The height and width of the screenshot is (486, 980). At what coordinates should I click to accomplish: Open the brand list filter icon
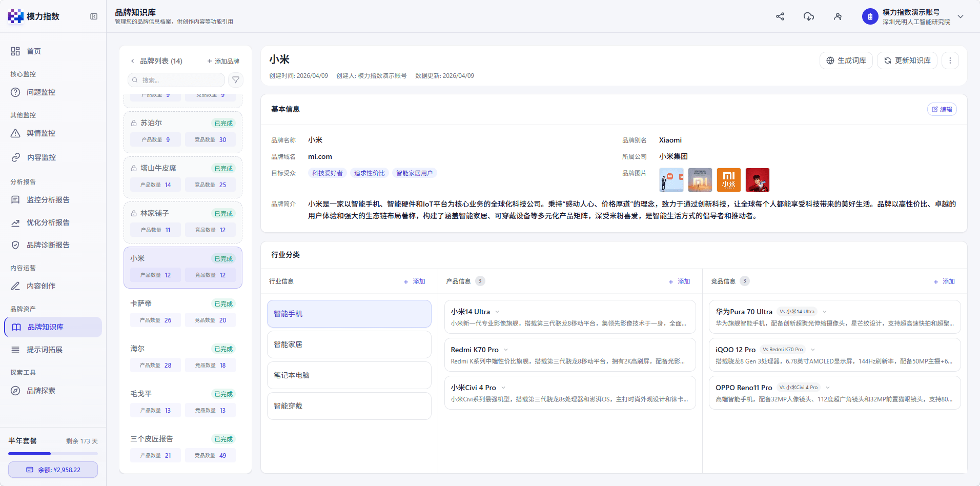236,80
